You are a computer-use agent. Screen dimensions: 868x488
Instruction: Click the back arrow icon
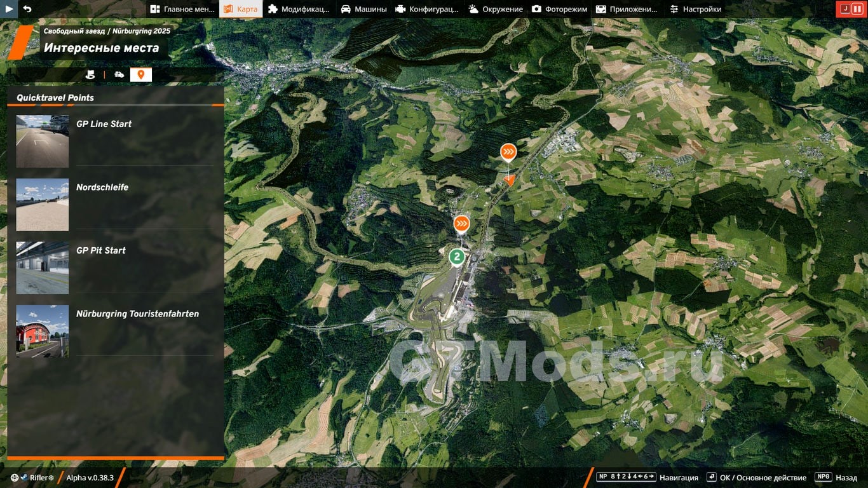point(27,9)
